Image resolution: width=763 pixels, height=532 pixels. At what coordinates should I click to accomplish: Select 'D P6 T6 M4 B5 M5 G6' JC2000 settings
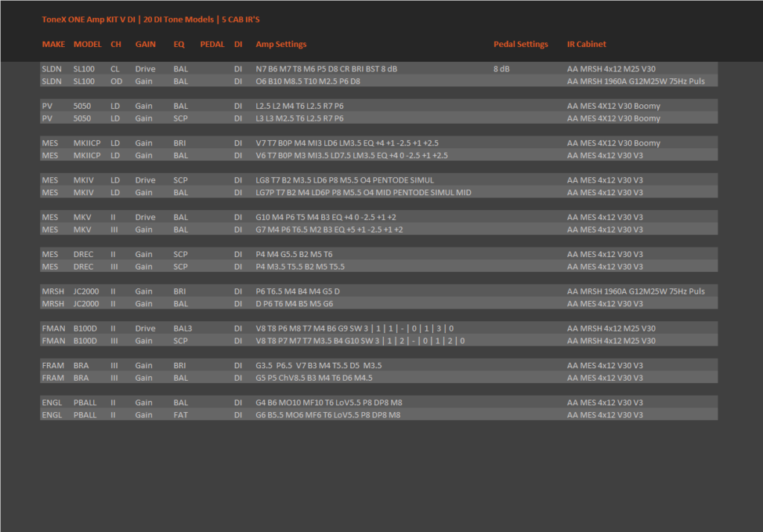coord(294,304)
